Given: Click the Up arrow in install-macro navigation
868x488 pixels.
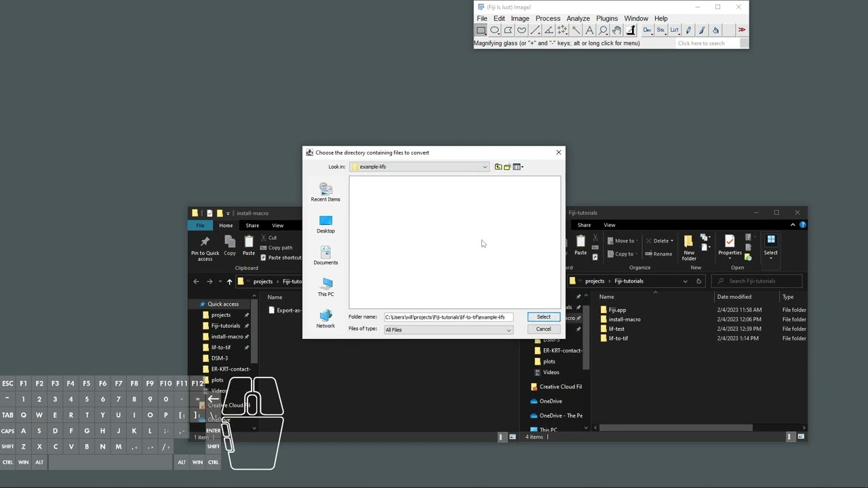Looking at the screenshot, I should pos(229,281).
